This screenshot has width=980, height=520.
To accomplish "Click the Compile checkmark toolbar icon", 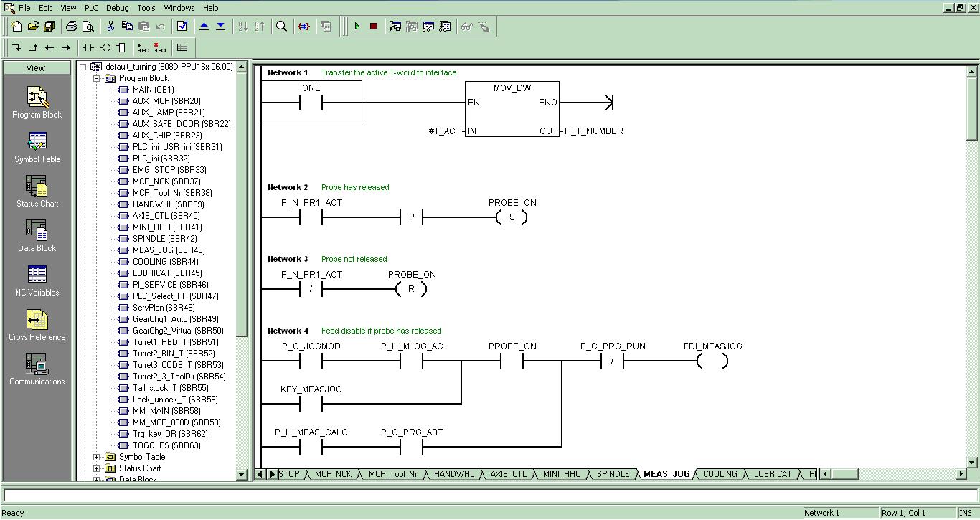I will (x=182, y=27).
